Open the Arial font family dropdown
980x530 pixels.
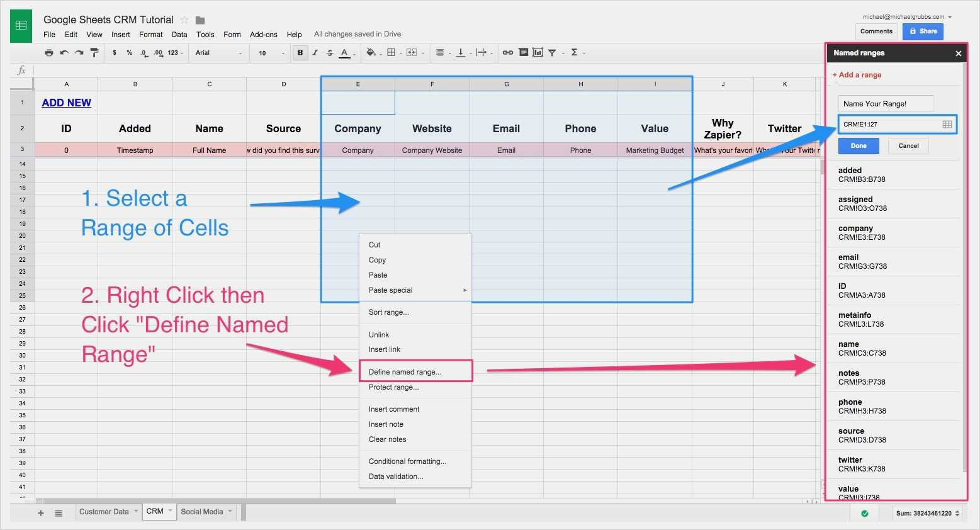(218, 53)
